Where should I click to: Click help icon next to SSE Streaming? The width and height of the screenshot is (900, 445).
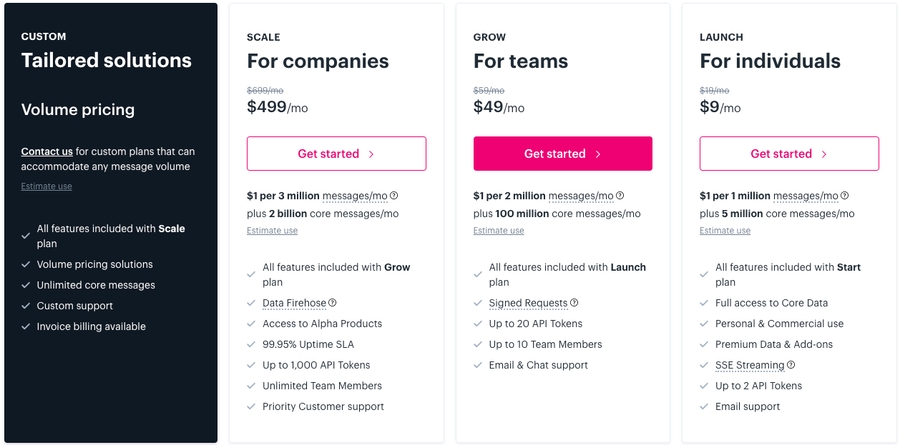(x=791, y=365)
